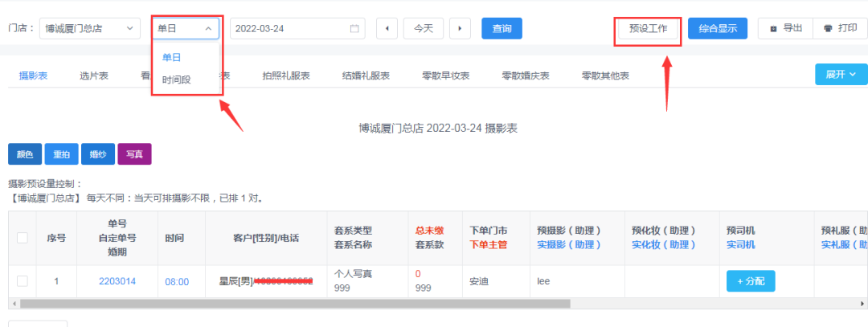Click the 重拍 filter button
The image size is (868, 327).
tap(61, 154)
